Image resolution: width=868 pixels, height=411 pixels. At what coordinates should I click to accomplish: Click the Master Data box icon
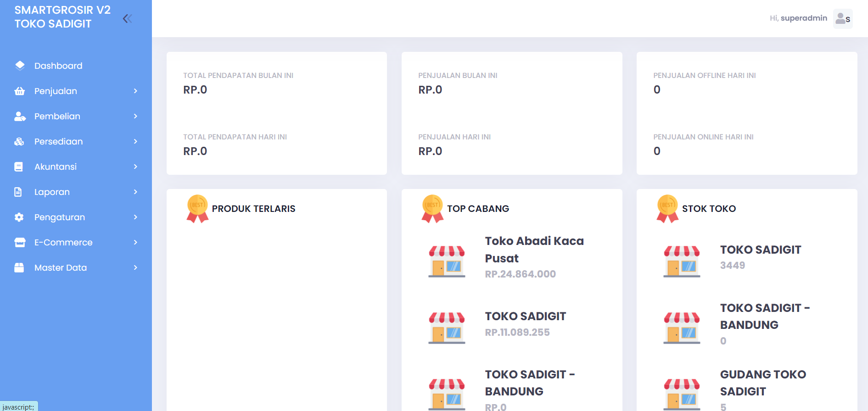[19, 267]
